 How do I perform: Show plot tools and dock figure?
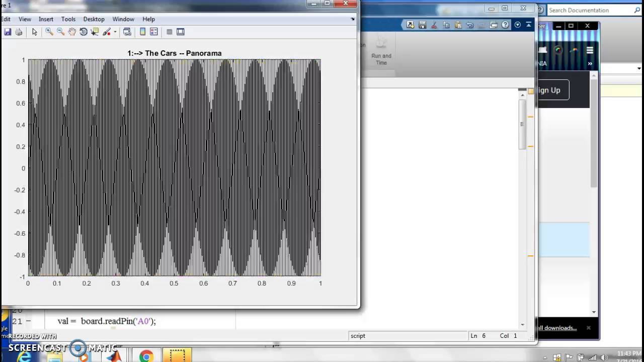[x=181, y=32]
